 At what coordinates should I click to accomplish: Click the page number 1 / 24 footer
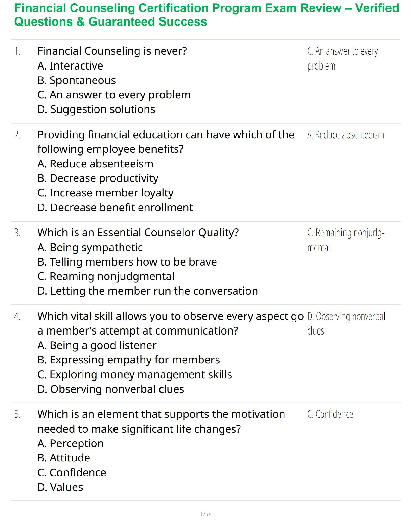coord(205,514)
